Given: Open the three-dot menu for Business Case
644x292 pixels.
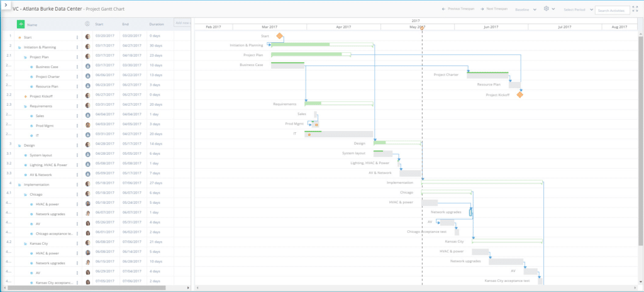Looking at the screenshot, I should click(x=77, y=67).
